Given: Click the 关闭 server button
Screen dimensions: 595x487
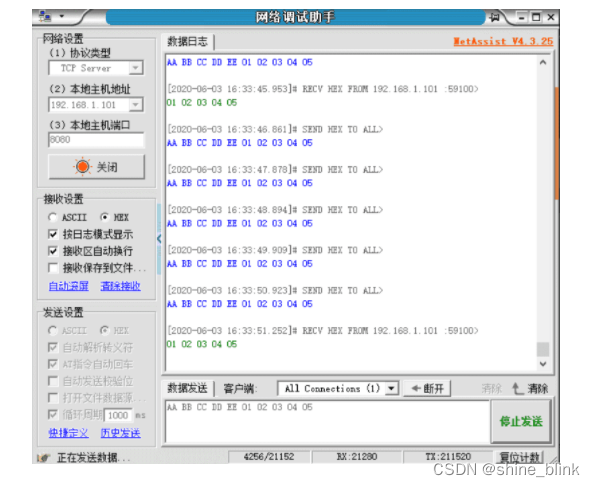Looking at the screenshot, I should point(96,167).
